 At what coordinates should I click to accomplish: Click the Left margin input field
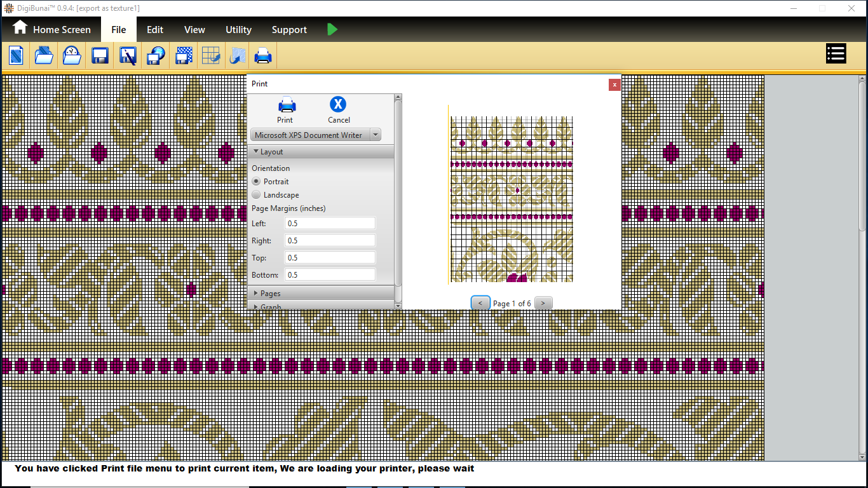pos(330,224)
